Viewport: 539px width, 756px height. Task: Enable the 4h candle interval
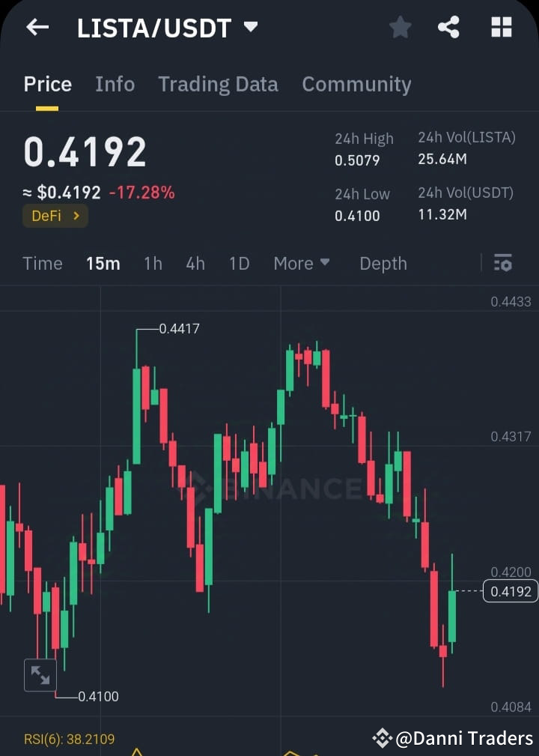point(195,263)
